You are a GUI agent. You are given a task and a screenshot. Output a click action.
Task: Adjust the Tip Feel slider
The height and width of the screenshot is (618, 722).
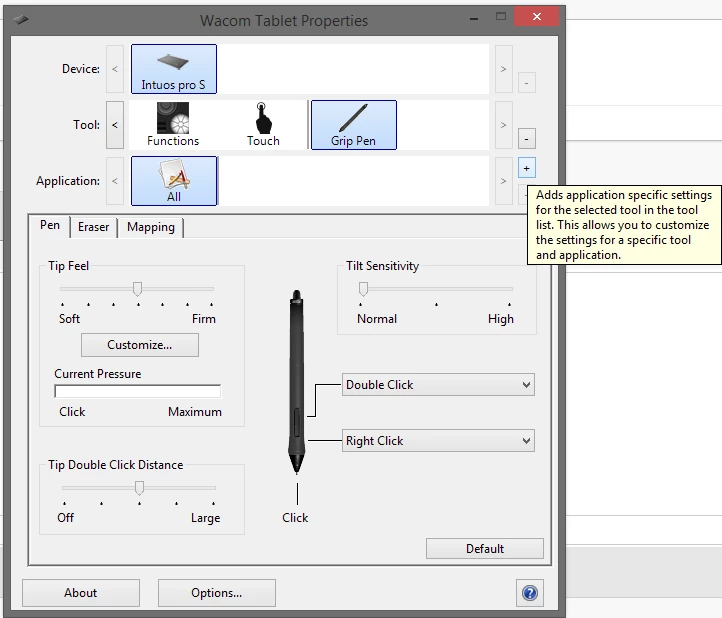[137, 289]
